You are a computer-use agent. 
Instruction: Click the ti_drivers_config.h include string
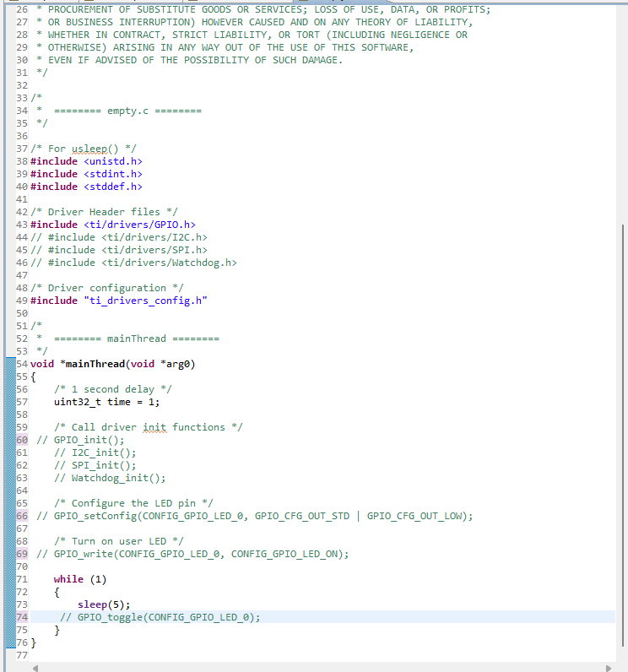(x=146, y=301)
